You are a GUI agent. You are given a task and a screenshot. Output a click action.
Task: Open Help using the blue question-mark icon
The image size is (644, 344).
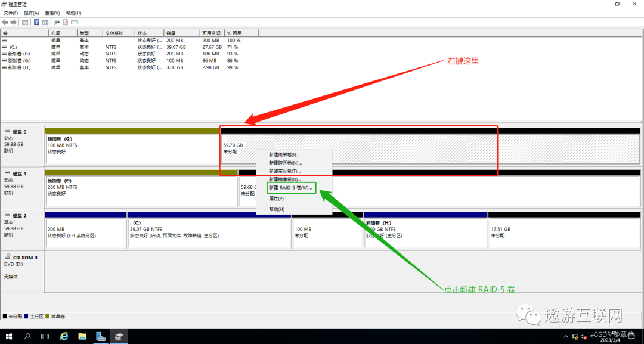coord(36,22)
